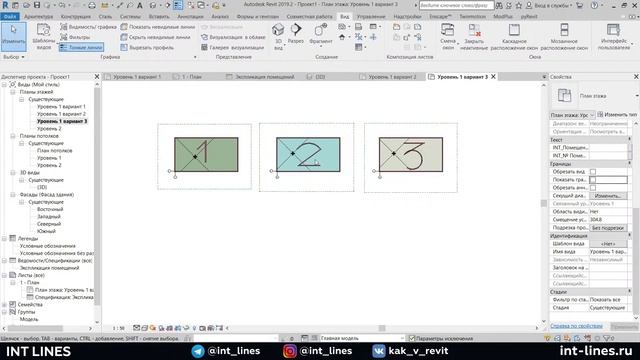Viewport: 640px width, 360px height.
Task: Switch to the Enscape ribbon tab
Action: [440, 17]
